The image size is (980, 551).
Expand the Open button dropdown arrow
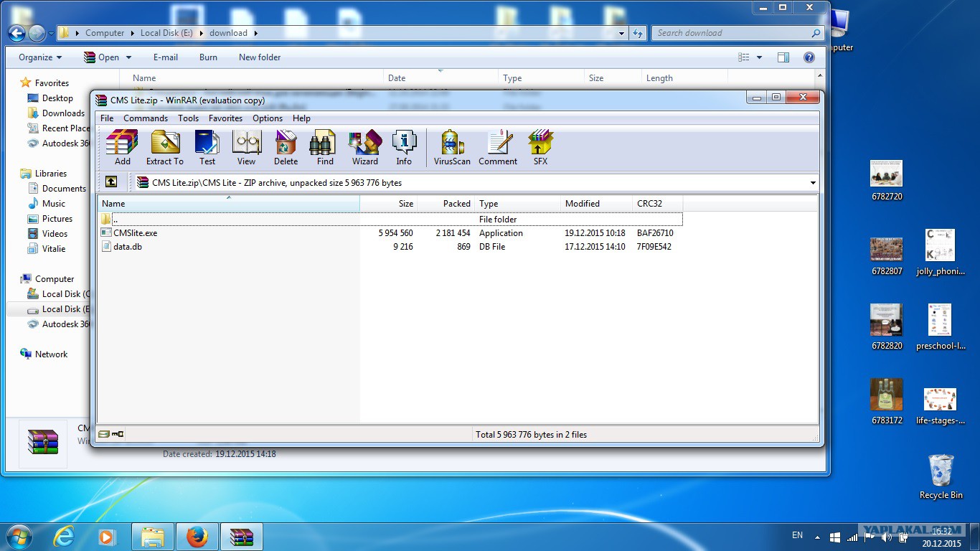click(x=128, y=57)
